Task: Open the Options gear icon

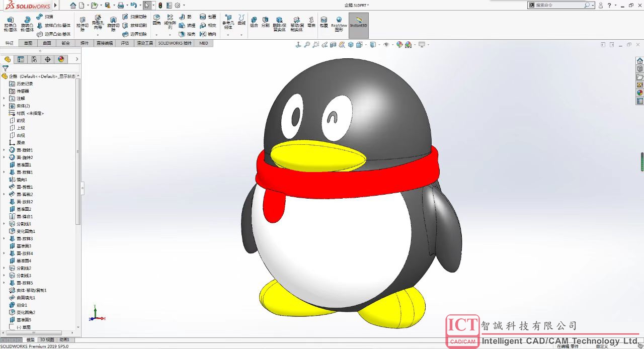Action: [x=177, y=5]
